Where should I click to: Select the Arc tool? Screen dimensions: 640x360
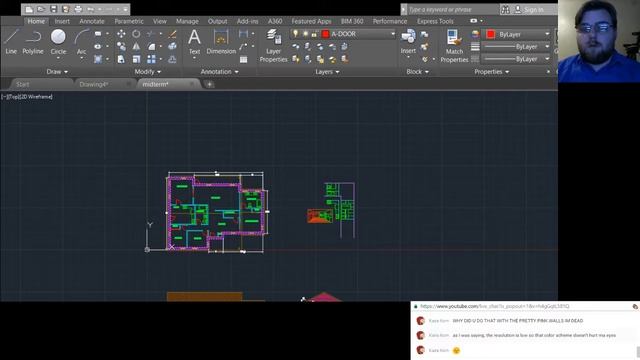pyautogui.click(x=82, y=42)
